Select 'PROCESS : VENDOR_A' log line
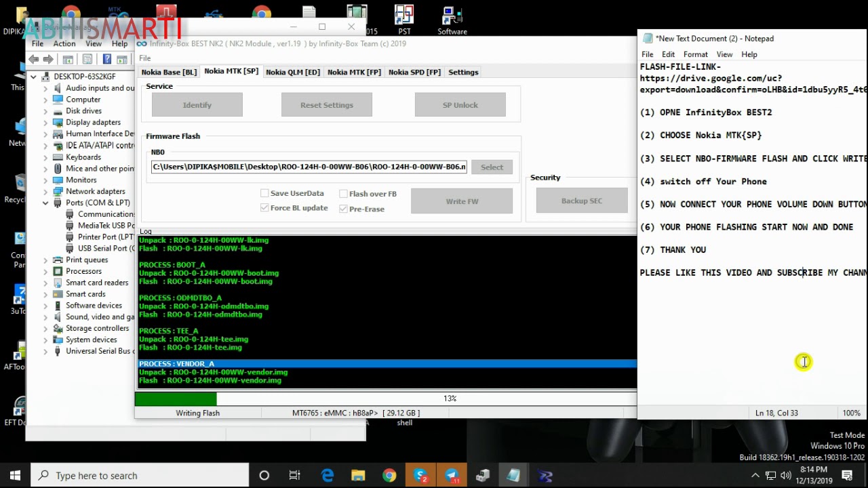This screenshot has height=488, width=868. 386,364
